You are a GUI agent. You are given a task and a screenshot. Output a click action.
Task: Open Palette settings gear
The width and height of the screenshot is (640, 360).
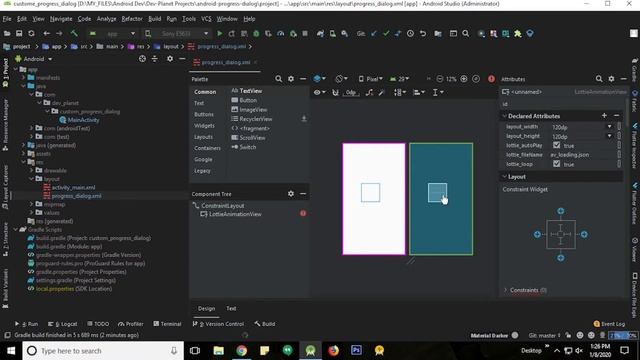click(291, 79)
